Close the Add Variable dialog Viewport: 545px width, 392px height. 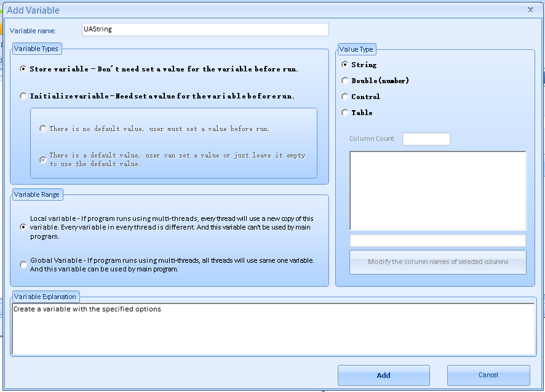point(530,10)
